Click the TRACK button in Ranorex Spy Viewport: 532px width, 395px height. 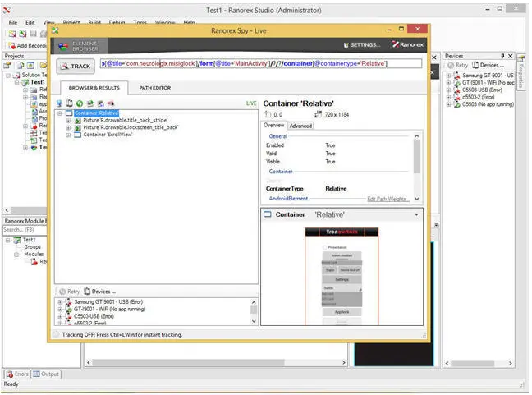(x=76, y=67)
